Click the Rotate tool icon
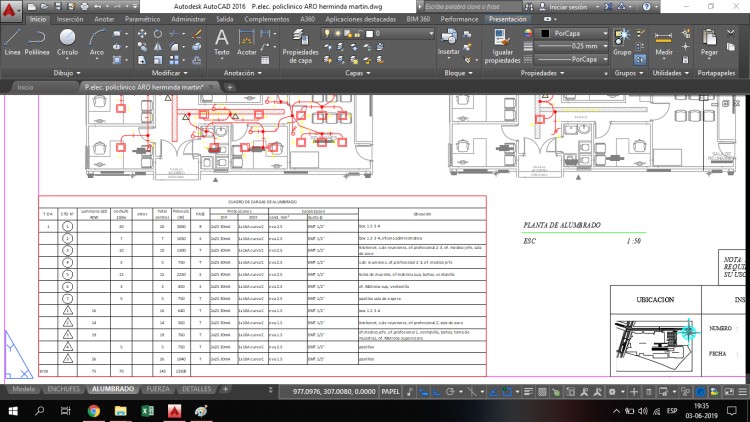Viewport: 750px width, 422px height. pos(158,34)
